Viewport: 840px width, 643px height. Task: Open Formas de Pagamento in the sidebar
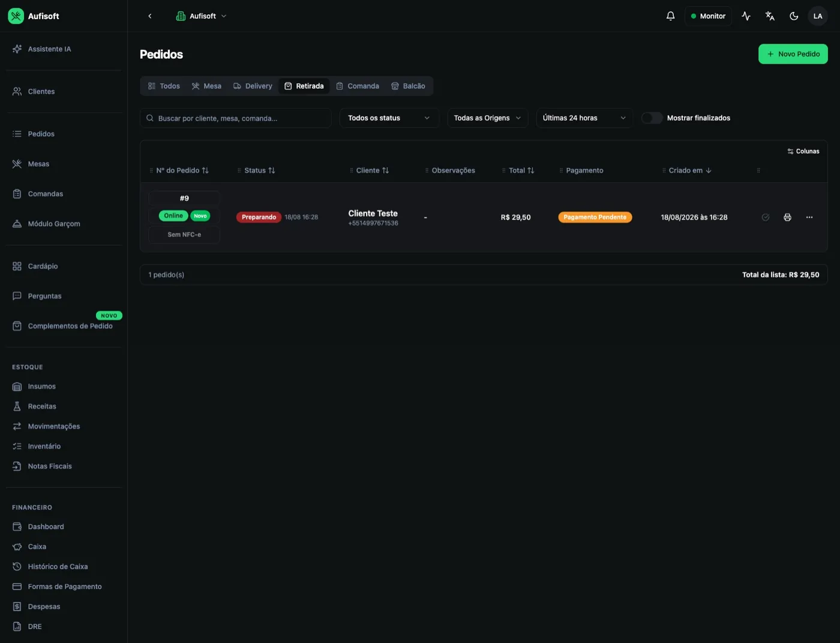pyautogui.click(x=64, y=587)
